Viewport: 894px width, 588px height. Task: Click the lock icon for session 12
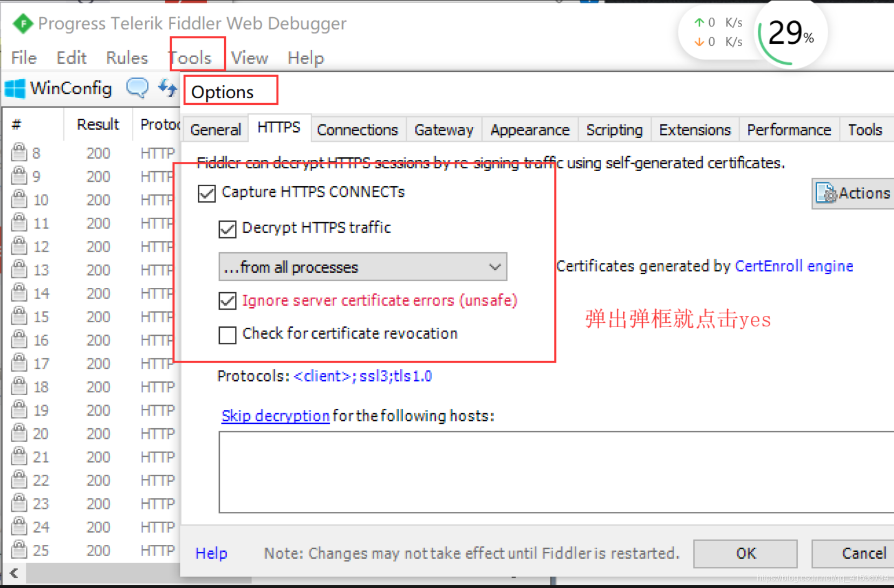[x=19, y=246]
